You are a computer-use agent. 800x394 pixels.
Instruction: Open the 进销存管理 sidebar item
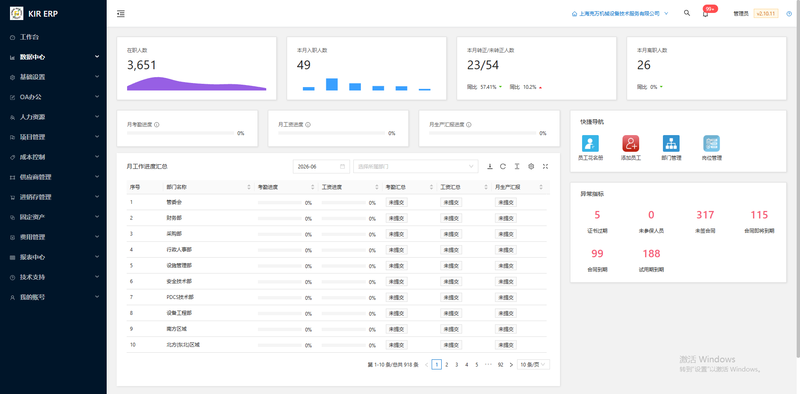tap(54, 197)
